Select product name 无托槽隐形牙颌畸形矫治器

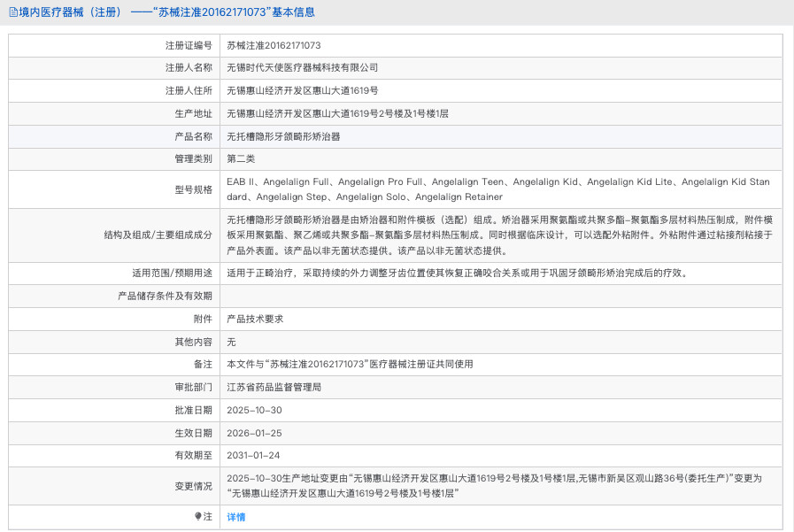[x=283, y=136]
